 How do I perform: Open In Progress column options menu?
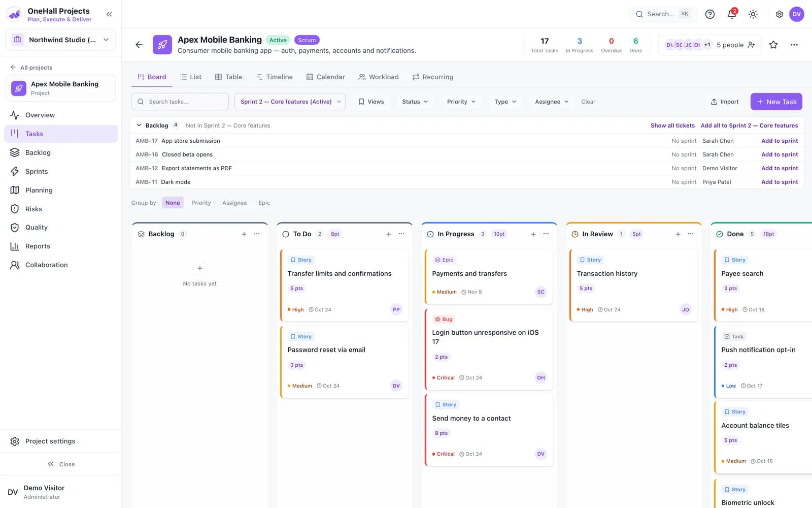546,234
